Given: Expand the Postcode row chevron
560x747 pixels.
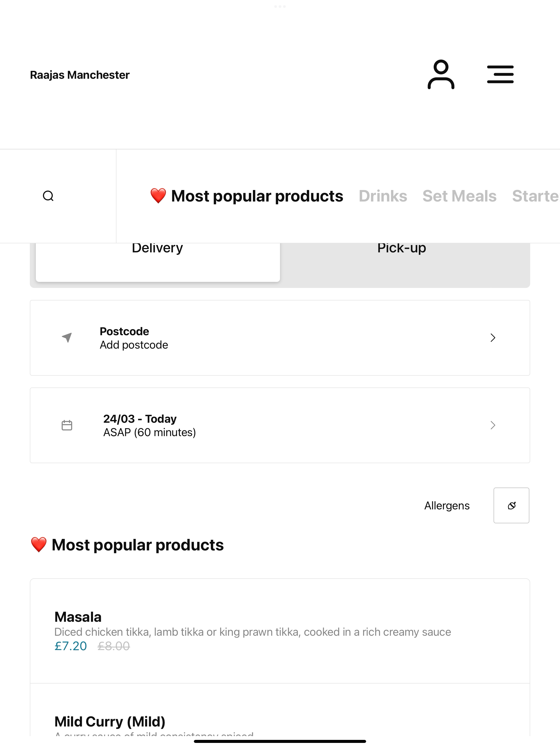Looking at the screenshot, I should 493,338.
